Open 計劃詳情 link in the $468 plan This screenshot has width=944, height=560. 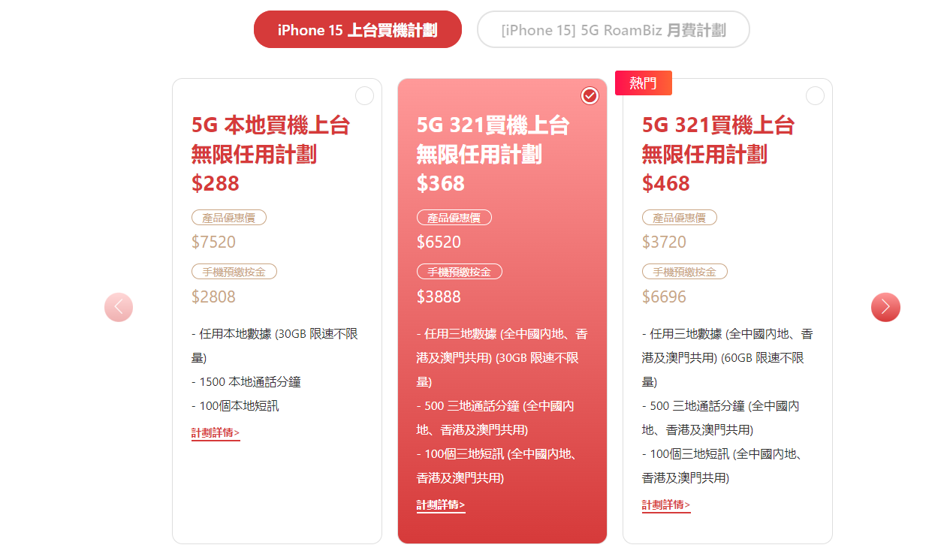[666, 505]
